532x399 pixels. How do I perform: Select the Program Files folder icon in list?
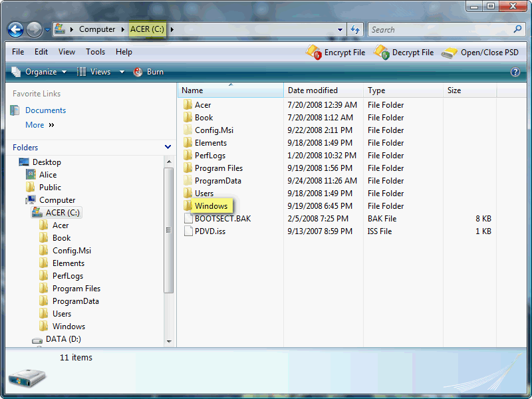coord(188,168)
